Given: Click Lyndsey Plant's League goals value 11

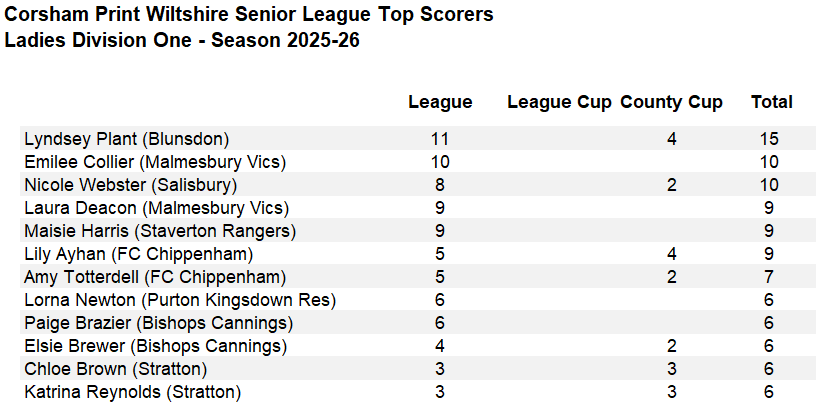Looking at the screenshot, I should pyautogui.click(x=440, y=139).
